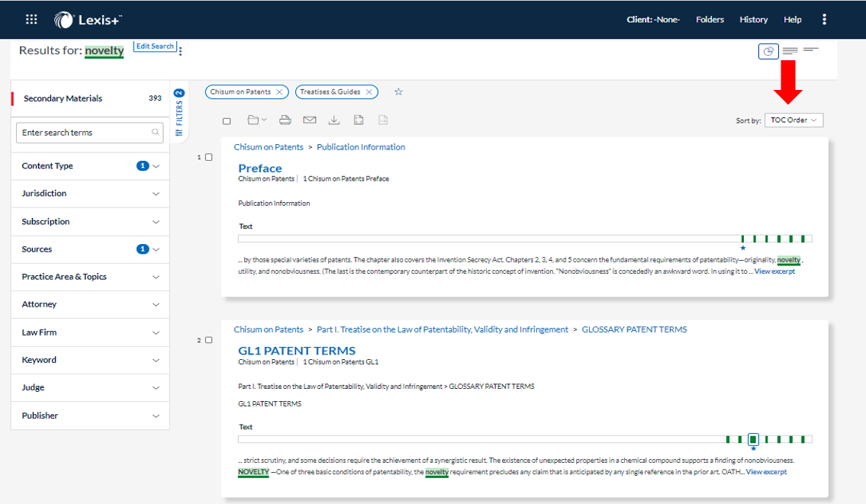Image resolution: width=866 pixels, height=504 pixels.
Task: Open the product switcher grid icon
Action: click(x=31, y=20)
